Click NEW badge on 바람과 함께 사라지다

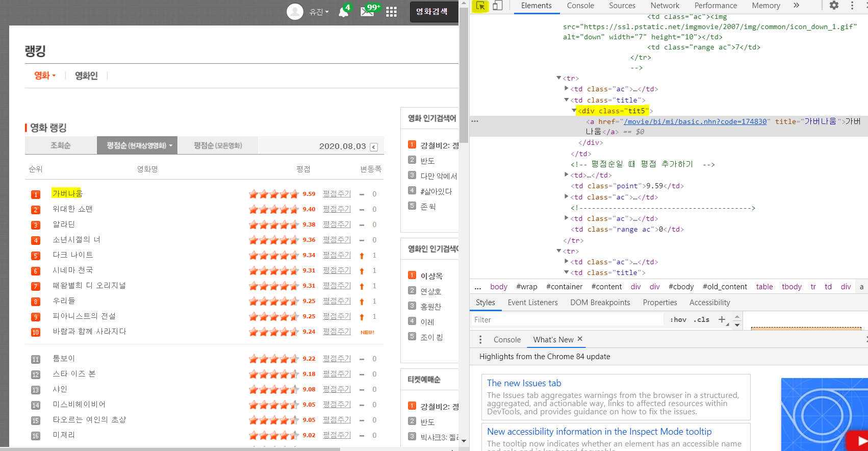pos(367,332)
